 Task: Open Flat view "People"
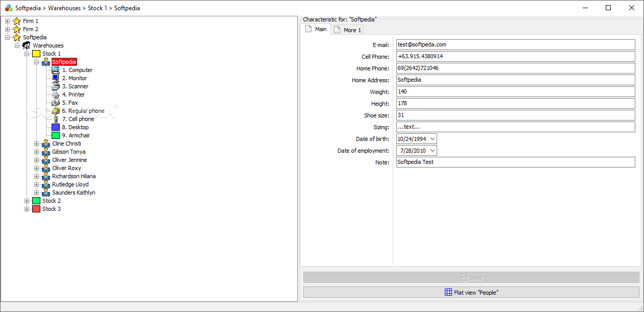[471, 292]
